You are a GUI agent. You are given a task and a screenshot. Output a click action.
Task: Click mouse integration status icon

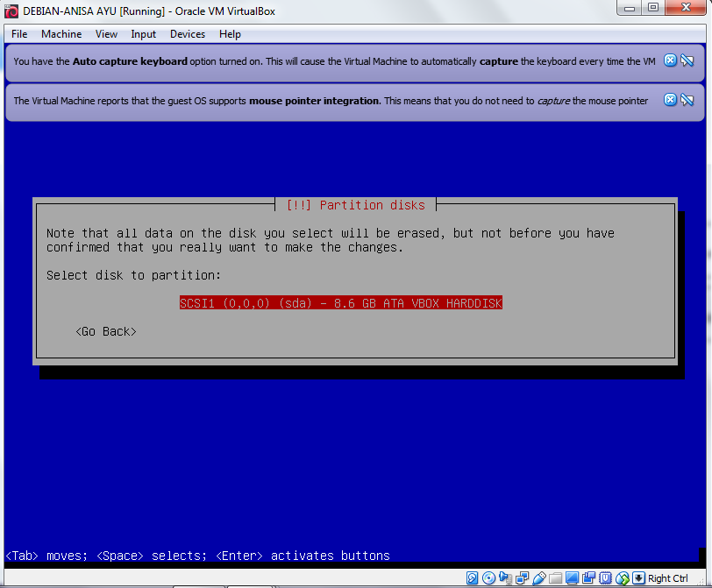(x=623, y=578)
